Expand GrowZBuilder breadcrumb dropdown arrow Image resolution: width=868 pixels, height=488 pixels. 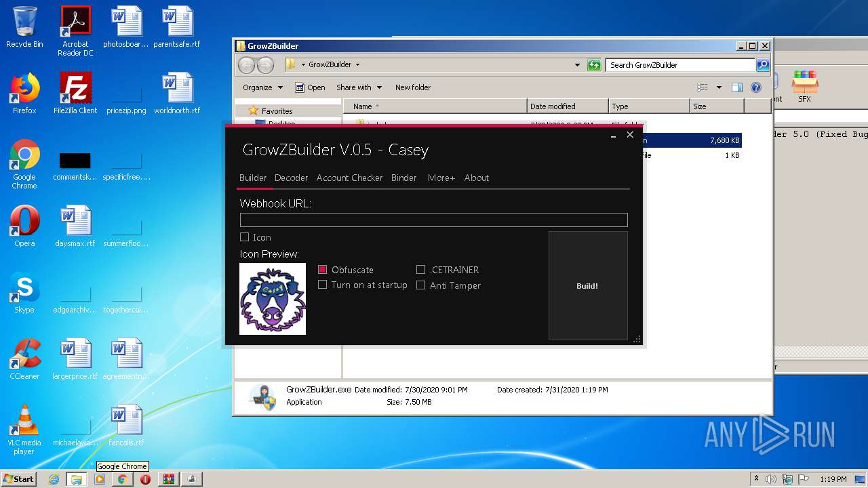[357, 65]
